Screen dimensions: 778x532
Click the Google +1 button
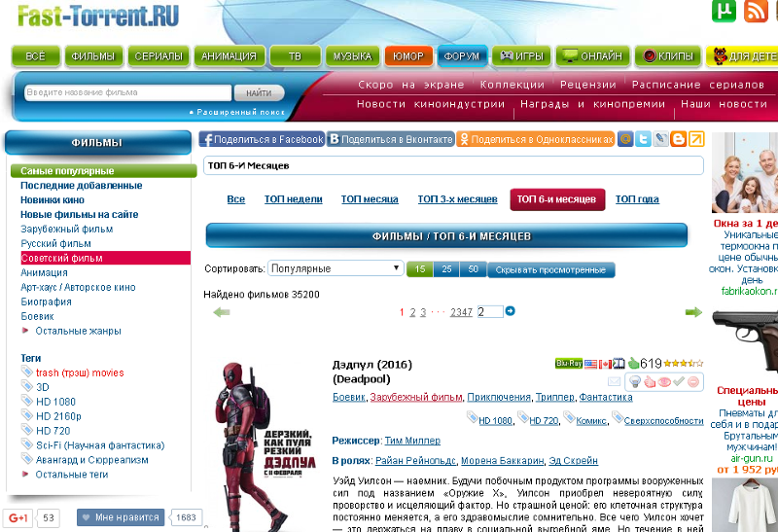[18, 517]
